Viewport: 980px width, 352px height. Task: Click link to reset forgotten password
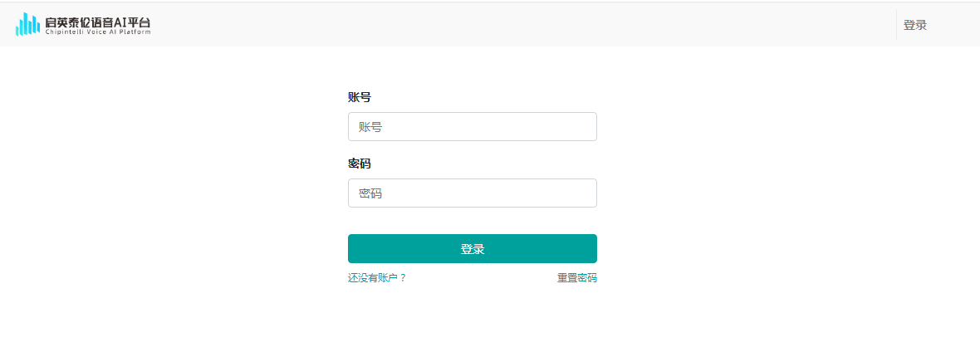point(576,278)
